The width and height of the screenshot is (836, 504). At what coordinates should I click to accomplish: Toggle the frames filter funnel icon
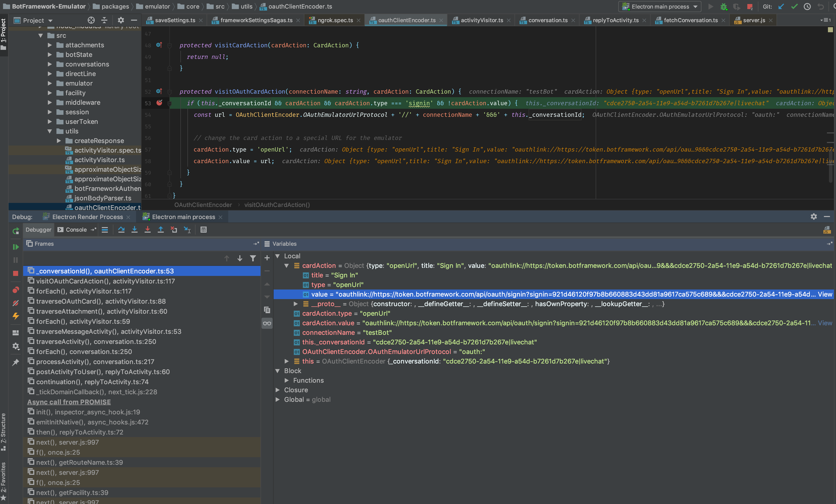(253, 258)
